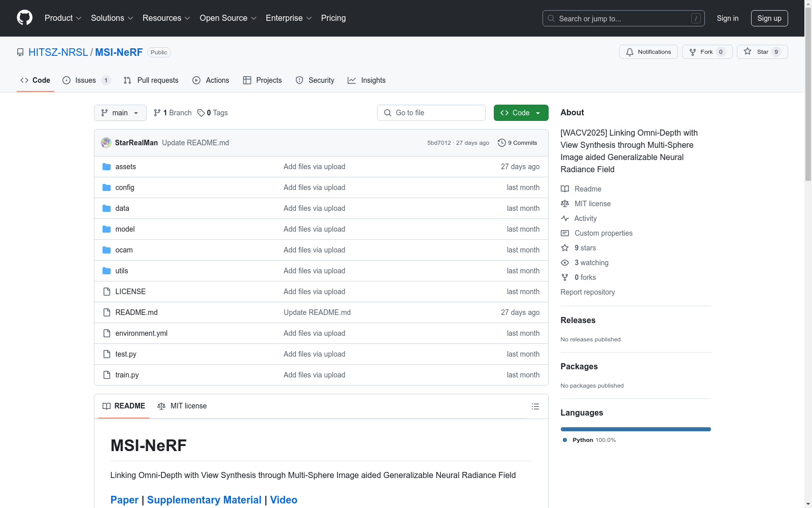Click the Custom properties icon
The height and width of the screenshot is (508, 812).
point(565,233)
